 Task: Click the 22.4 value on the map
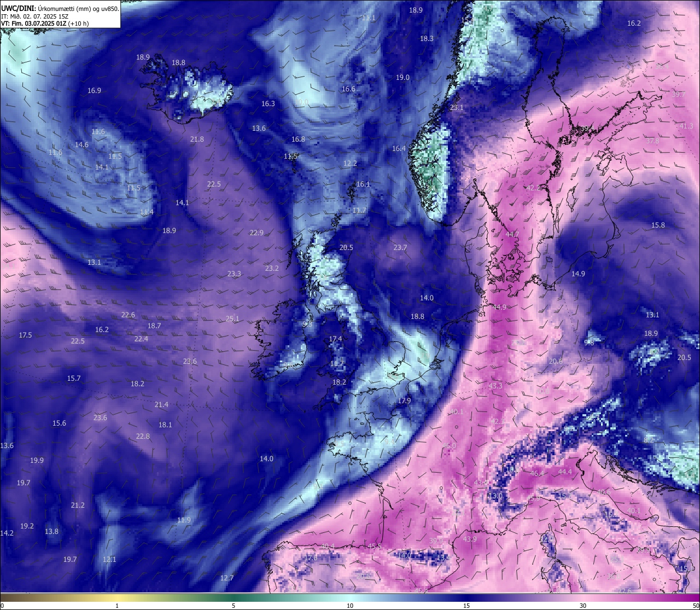coord(141,339)
